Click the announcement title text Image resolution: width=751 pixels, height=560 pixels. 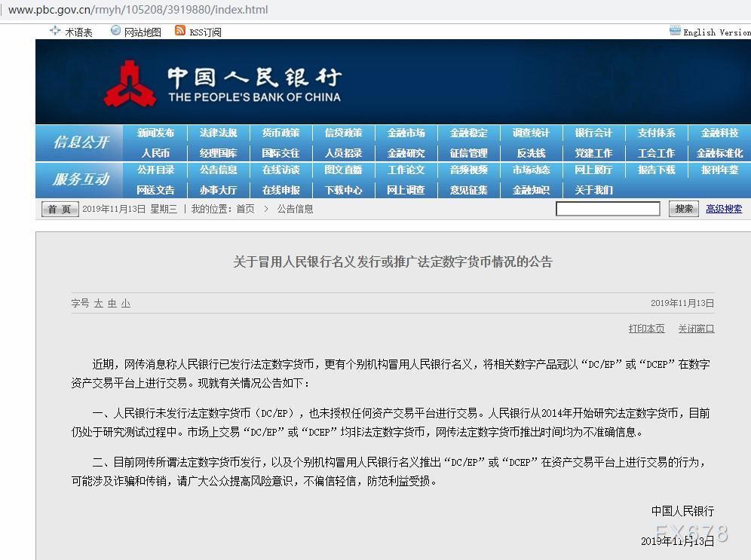click(393, 262)
